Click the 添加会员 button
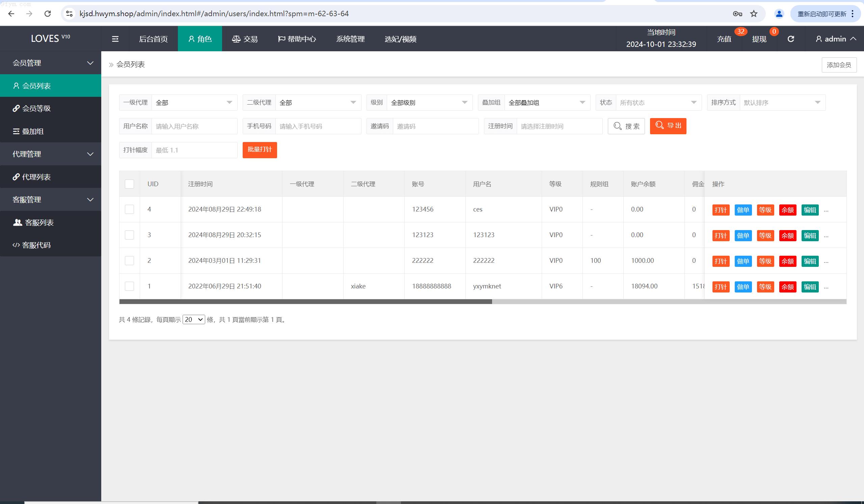This screenshot has width=864, height=504. (x=839, y=65)
